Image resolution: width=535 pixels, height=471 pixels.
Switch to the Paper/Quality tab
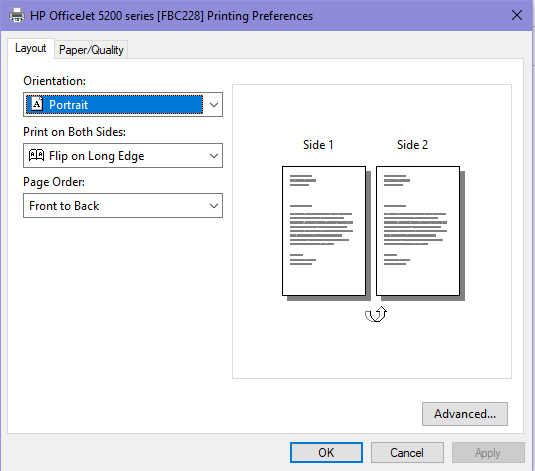[x=91, y=50]
